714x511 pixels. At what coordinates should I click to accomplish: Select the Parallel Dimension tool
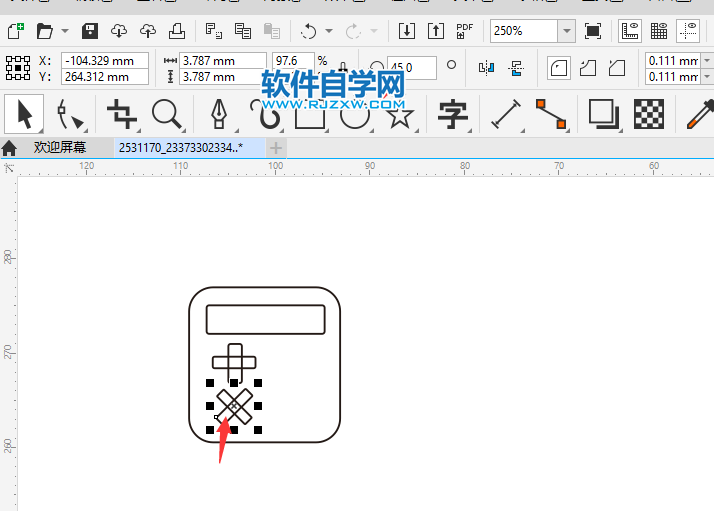pyautogui.click(x=505, y=114)
